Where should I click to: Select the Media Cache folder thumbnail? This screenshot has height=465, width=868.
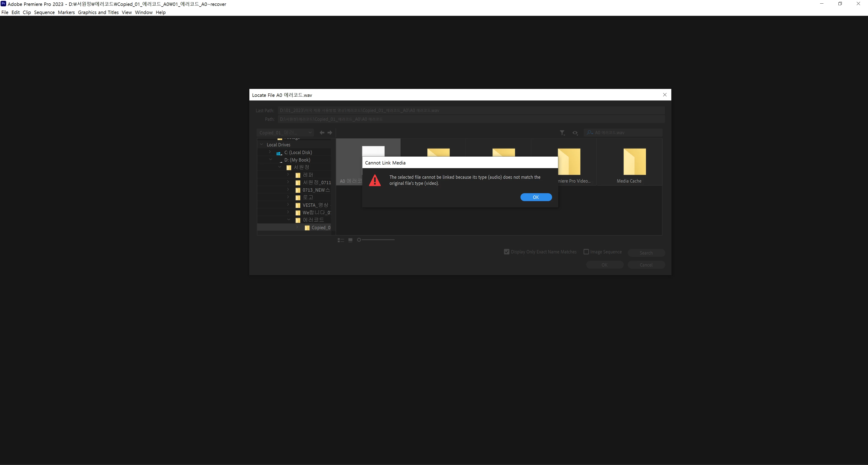click(x=634, y=162)
